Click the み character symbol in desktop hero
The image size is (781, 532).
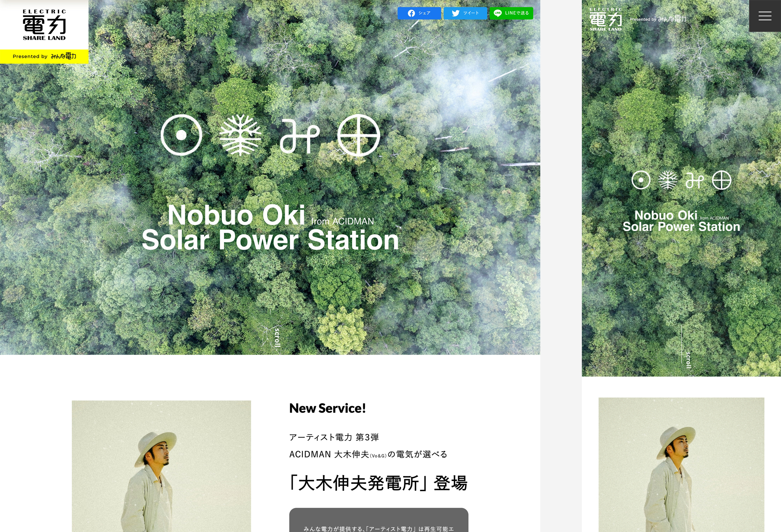[x=300, y=137]
